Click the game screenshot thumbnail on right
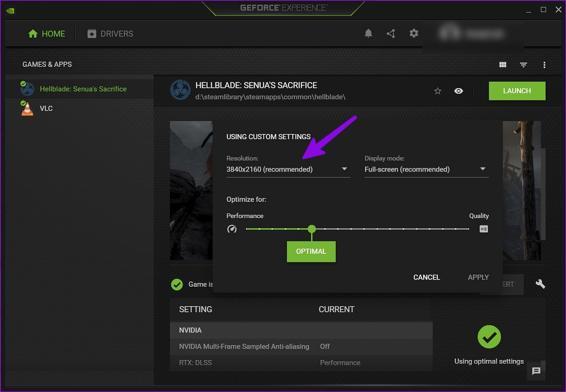Image resolution: width=566 pixels, height=392 pixels. click(522, 191)
